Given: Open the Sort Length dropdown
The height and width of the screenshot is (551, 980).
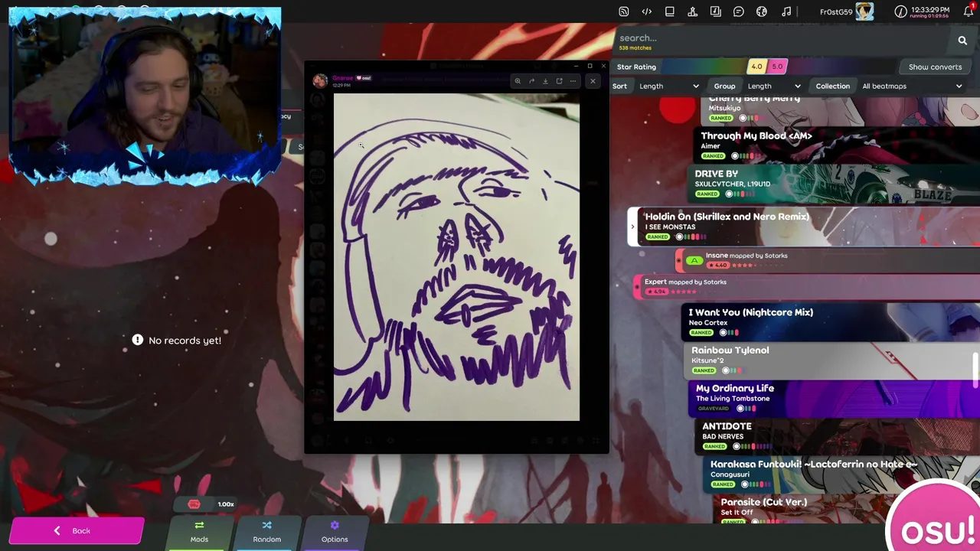Looking at the screenshot, I should (668, 86).
